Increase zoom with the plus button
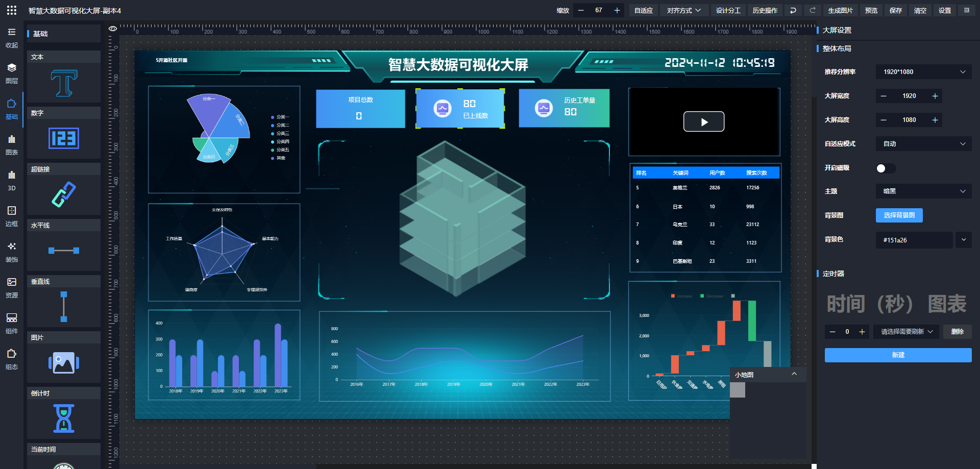Image resolution: width=980 pixels, height=469 pixels. 617,10
